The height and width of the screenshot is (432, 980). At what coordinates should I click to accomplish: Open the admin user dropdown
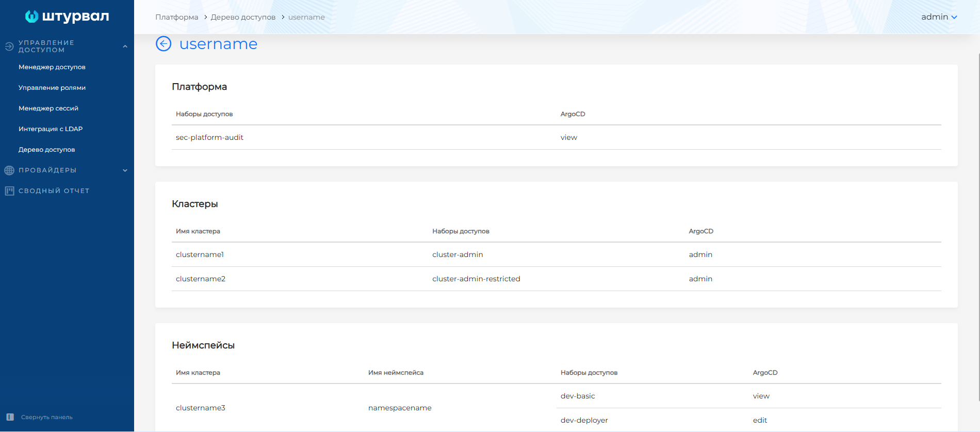(939, 17)
